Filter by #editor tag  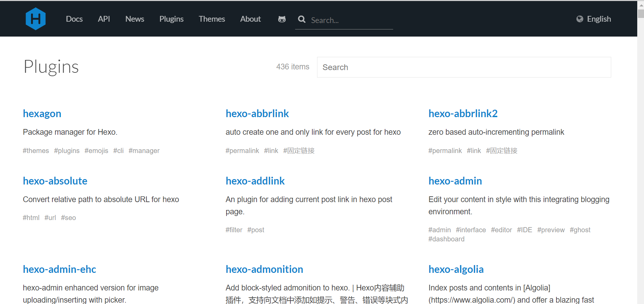point(501,230)
